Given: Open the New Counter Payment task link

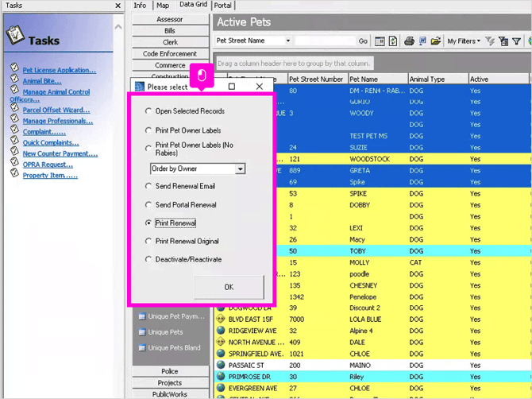Looking at the screenshot, I should tap(60, 153).
